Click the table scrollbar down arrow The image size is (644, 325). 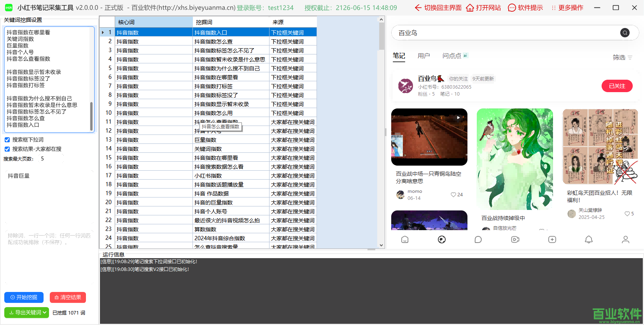(x=381, y=245)
